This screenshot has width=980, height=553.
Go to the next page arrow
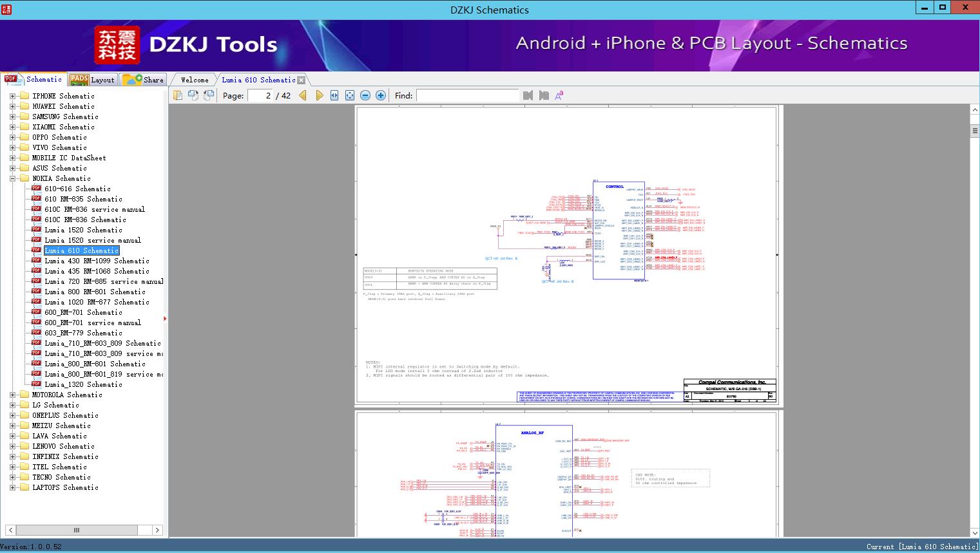point(319,95)
